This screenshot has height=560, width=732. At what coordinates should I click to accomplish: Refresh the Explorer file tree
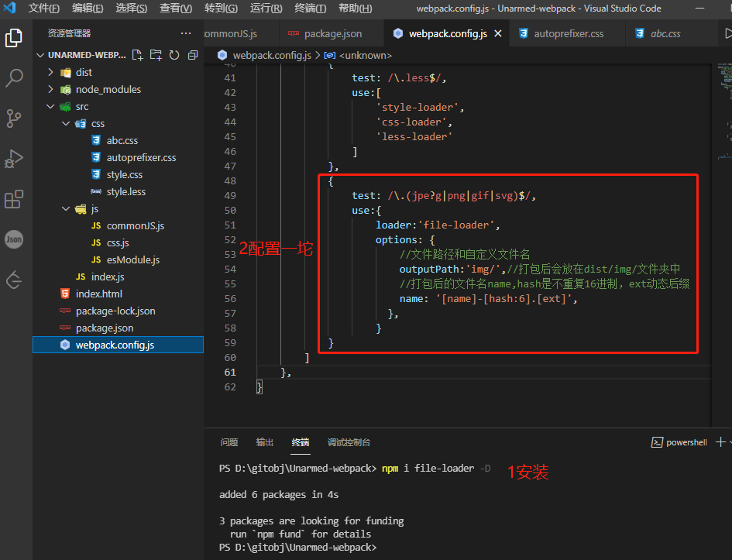click(x=174, y=54)
